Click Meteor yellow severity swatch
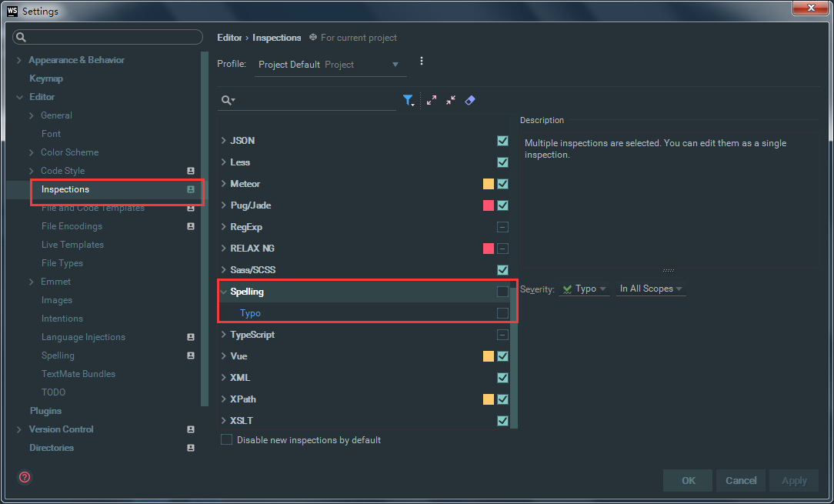This screenshot has width=834, height=504. pyautogui.click(x=489, y=184)
